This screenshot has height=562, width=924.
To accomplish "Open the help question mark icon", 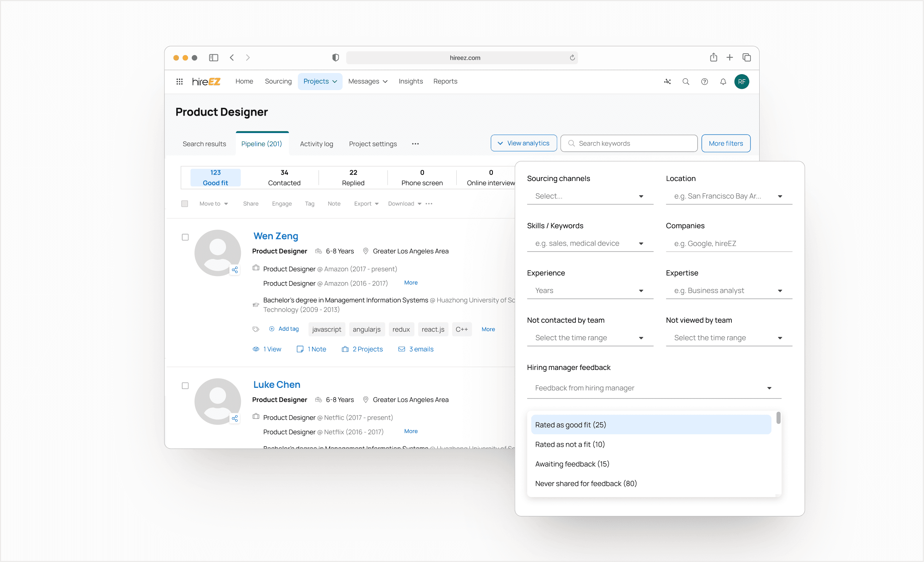I will coord(704,81).
